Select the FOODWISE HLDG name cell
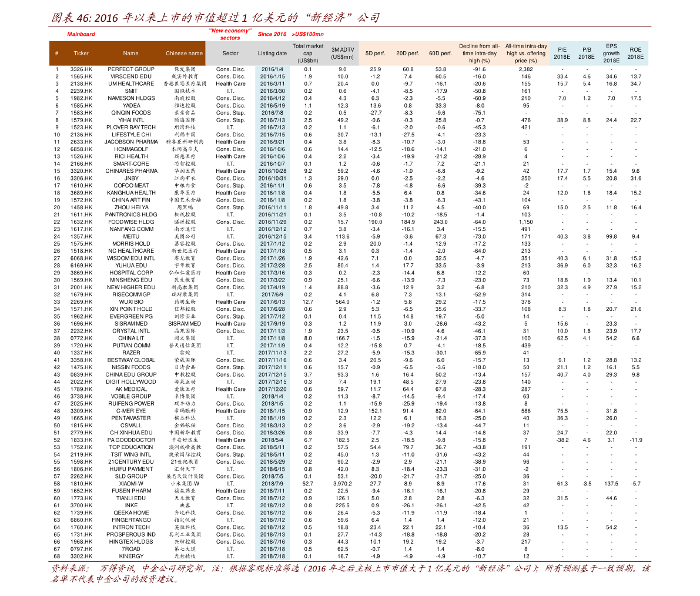Screen dimensions: 700x596 (x=131, y=222)
